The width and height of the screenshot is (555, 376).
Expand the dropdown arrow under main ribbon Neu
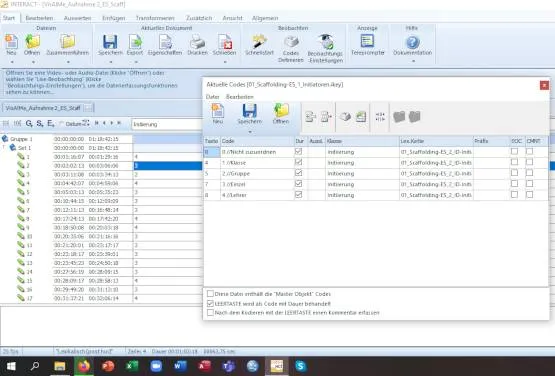(x=11, y=62)
